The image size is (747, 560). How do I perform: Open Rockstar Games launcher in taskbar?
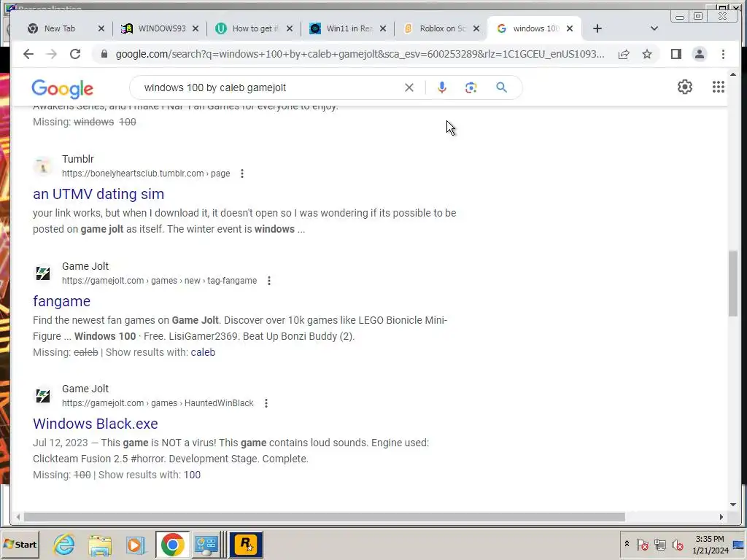(x=246, y=545)
